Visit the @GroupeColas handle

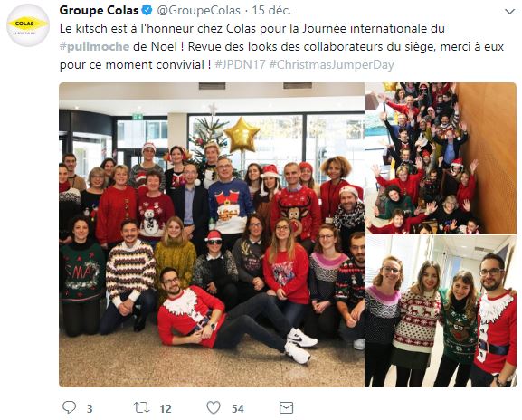click(198, 11)
